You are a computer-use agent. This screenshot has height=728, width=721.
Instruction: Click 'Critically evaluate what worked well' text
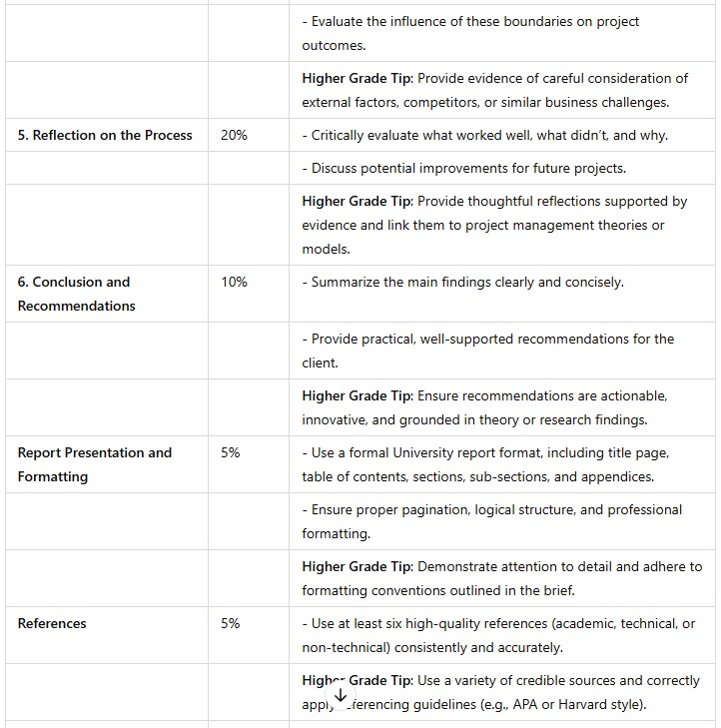[x=484, y=135]
